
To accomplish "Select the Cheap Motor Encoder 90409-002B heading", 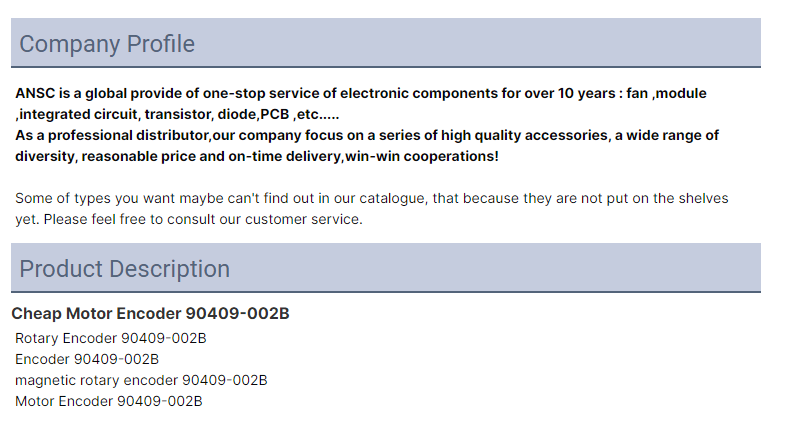I will (151, 314).
